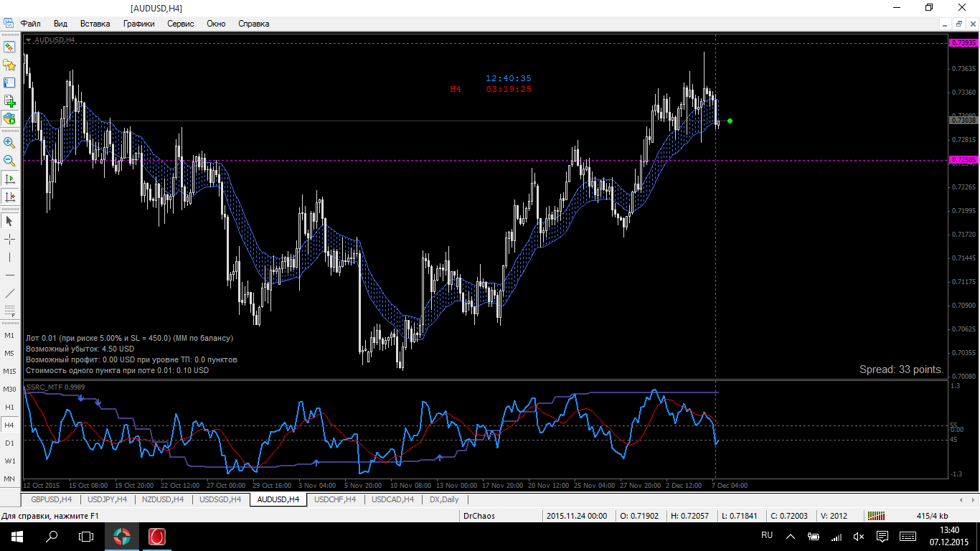Switch to the NZDUSD,H4 chart tab
Viewport: 980px width, 551px height.
[x=163, y=499]
